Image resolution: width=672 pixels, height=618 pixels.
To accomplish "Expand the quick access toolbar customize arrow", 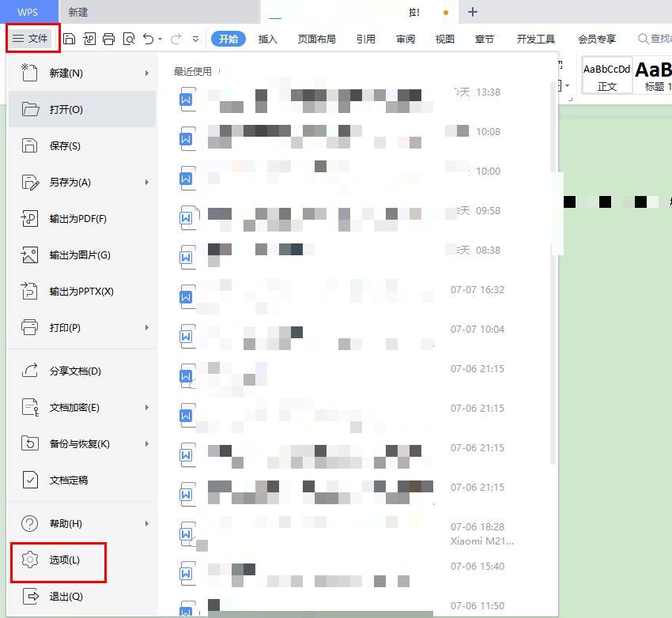I will [195, 39].
